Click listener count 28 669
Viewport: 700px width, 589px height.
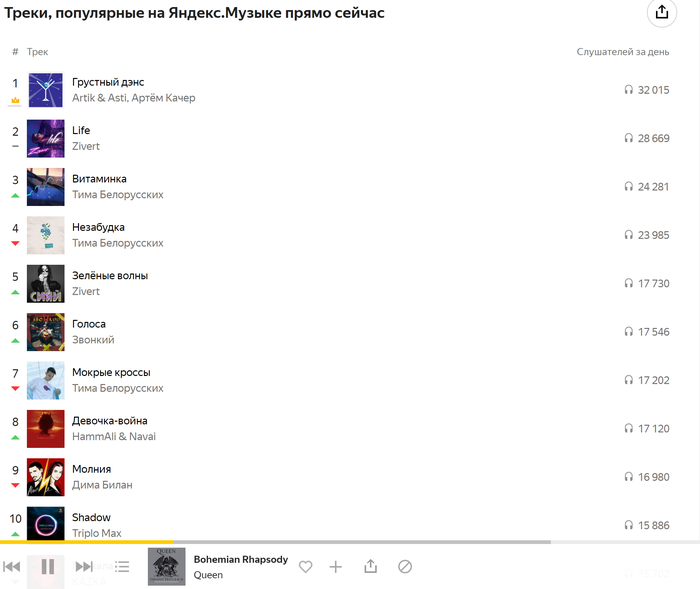(653, 138)
